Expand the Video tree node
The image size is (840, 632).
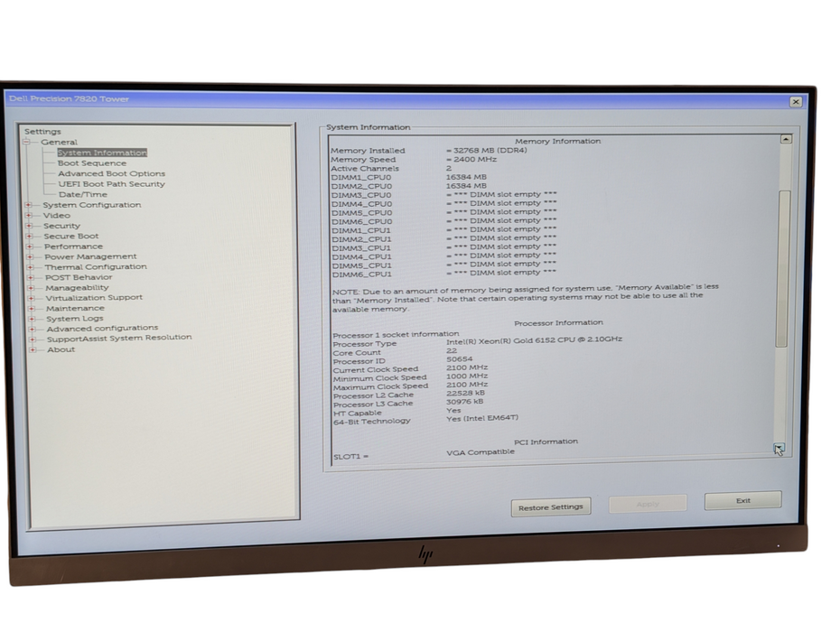(28, 215)
